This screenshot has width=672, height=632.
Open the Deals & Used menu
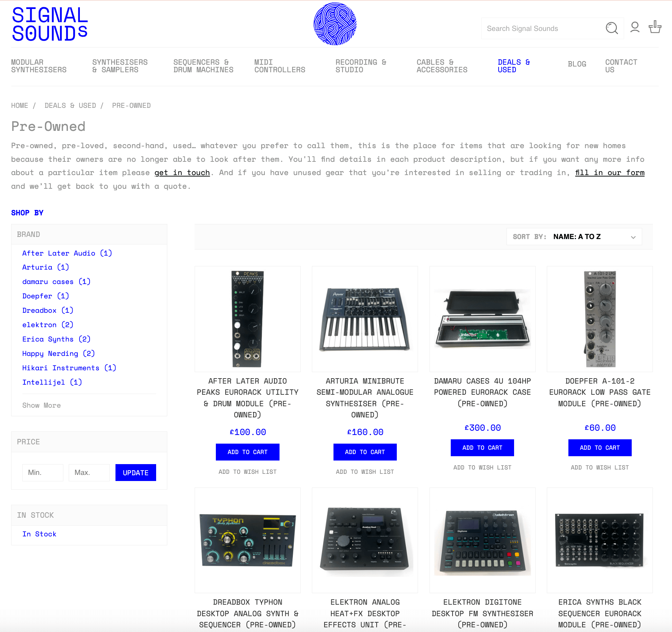[x=514, y=66]
